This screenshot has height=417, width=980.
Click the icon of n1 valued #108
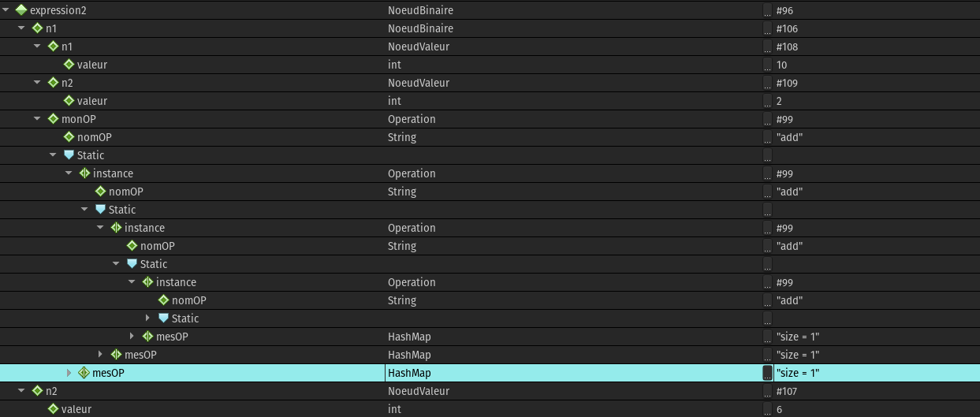click(53, 47)
